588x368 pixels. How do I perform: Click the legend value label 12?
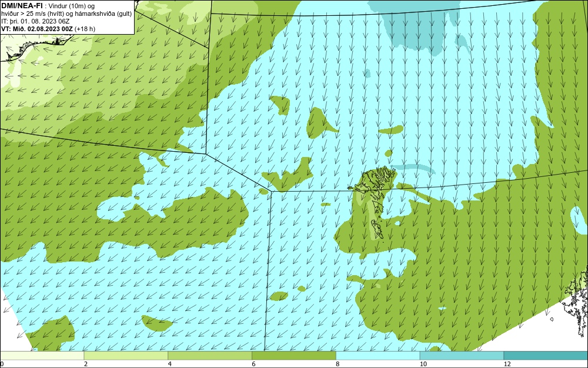tap(507, 364)
